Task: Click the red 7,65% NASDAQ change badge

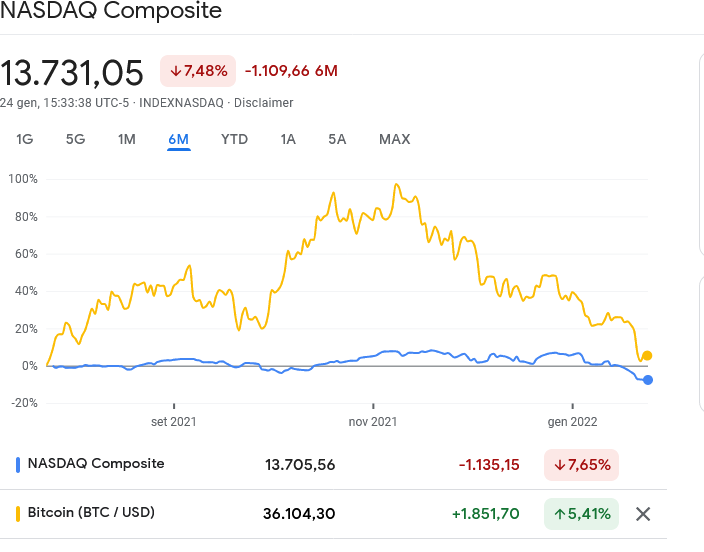Action: (x=581, y=465)
